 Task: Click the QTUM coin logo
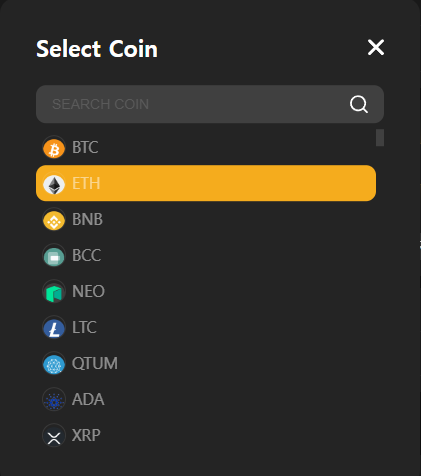point(54,364)
